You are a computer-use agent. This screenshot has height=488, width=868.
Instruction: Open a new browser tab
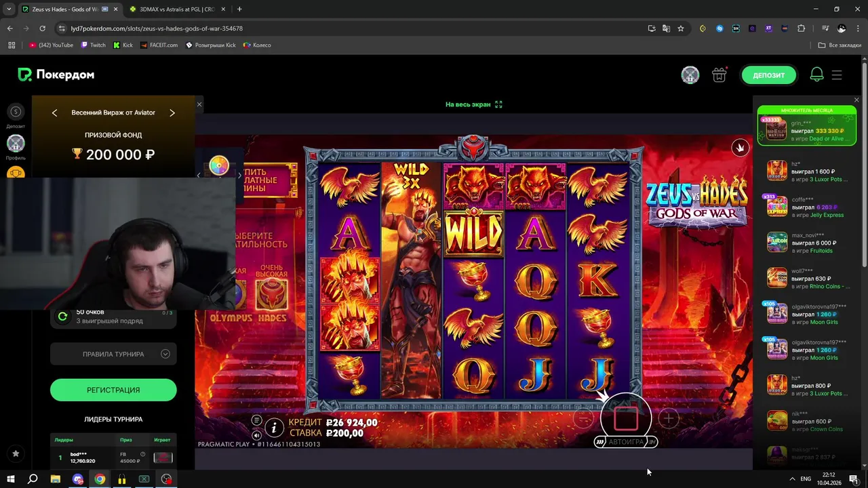(239, 9)
